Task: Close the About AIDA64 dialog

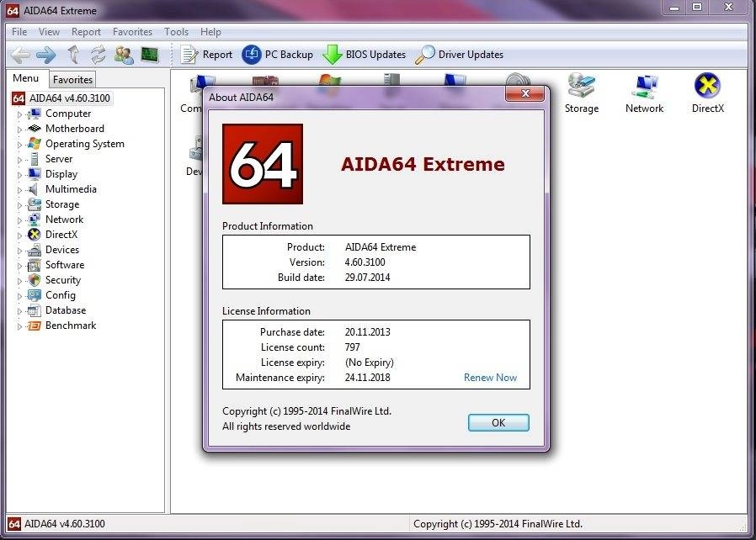Action: (x=525, y=93)
